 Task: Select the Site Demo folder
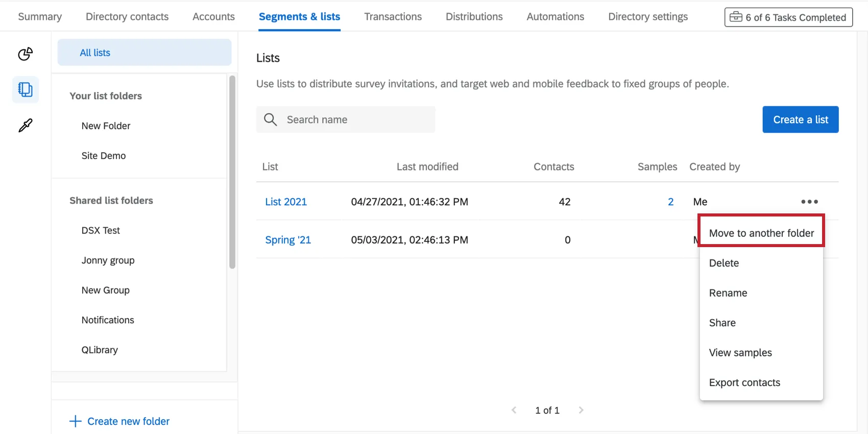[x=104, y=156]
